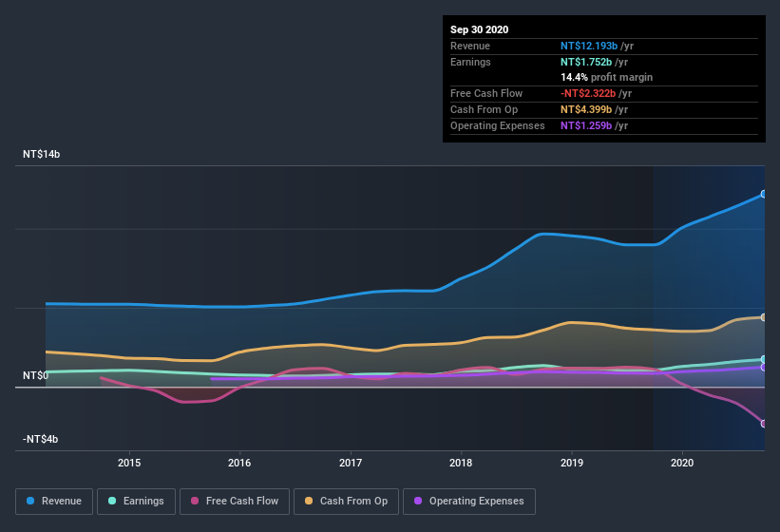780x532 pixels.
Task: Toggle the Cash From Op legend button
Action: coord(346,502)
